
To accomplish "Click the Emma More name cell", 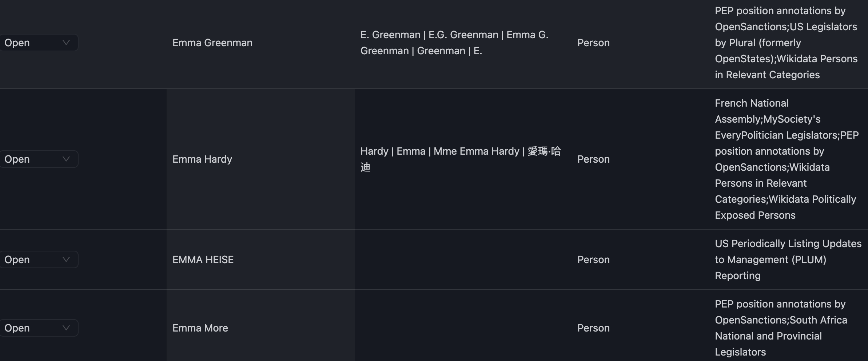I will tap(200, 328).
